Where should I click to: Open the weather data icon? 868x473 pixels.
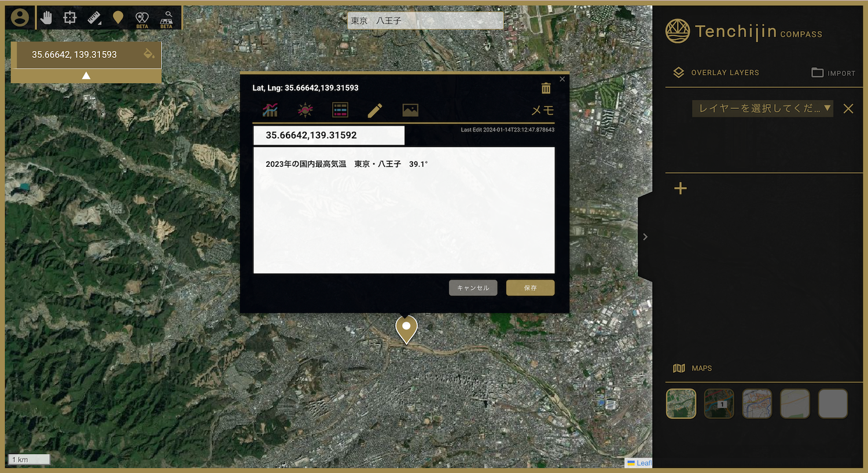[305, 109]
